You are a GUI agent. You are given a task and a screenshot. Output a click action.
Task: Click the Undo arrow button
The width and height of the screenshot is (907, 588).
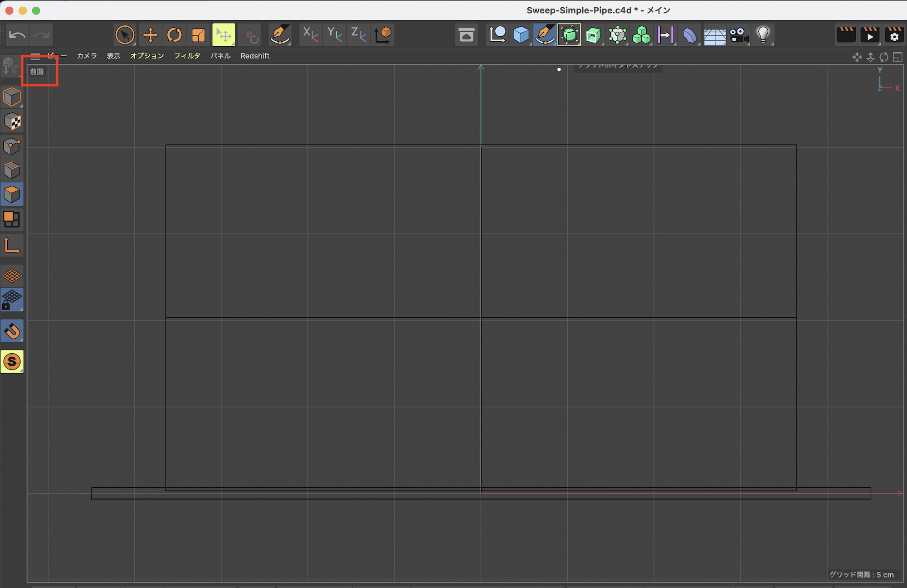tap(17, 35)
